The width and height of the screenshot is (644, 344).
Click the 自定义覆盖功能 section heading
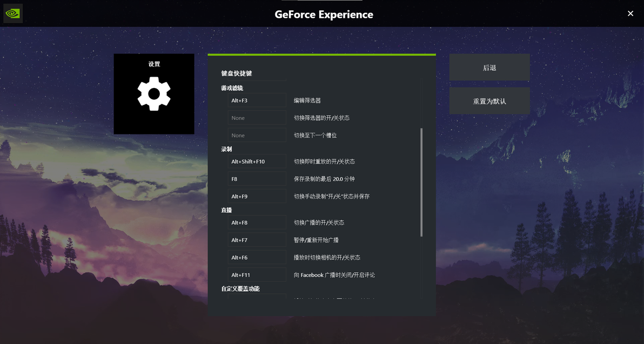240,288
